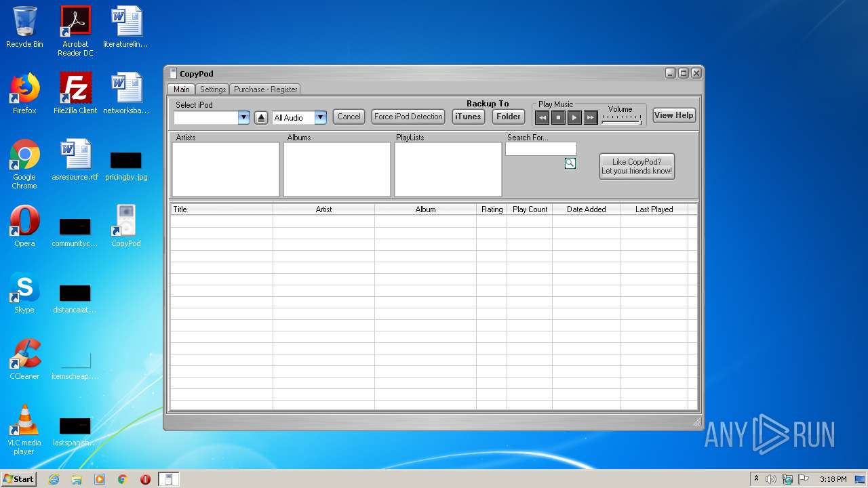This screenshot has width=868, height=488.
Task: Click the search magnifier icon
Action: [x=570, y=163]
